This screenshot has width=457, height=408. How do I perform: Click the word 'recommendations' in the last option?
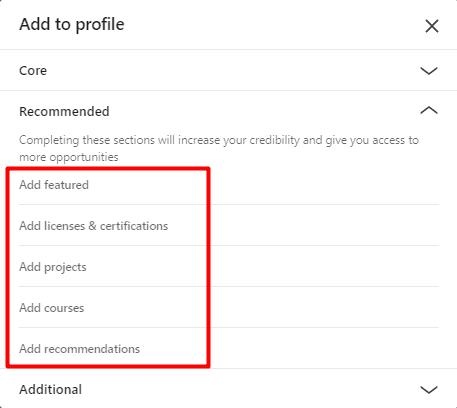pos(92,349)
